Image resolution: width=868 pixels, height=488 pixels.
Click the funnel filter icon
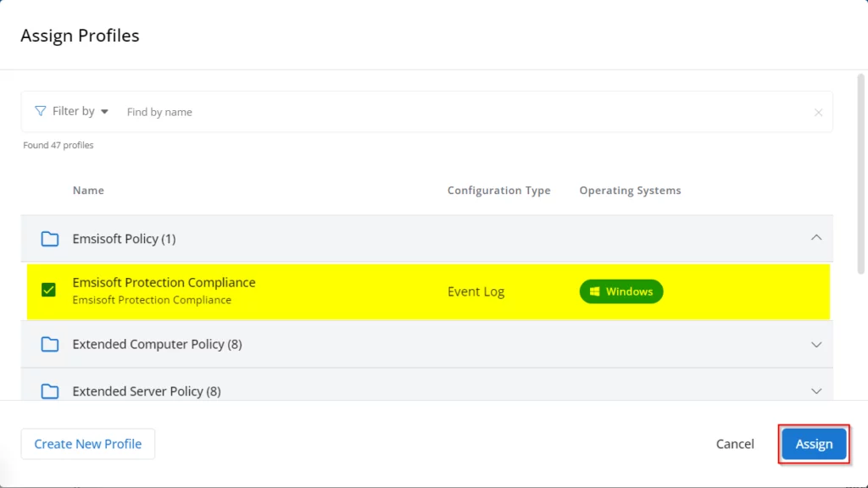point(40,111)
